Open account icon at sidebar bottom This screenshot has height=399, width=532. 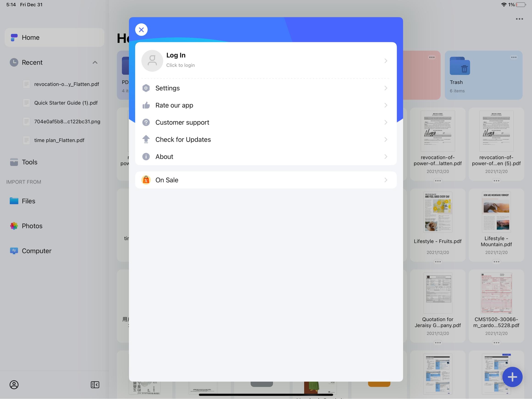14,385
